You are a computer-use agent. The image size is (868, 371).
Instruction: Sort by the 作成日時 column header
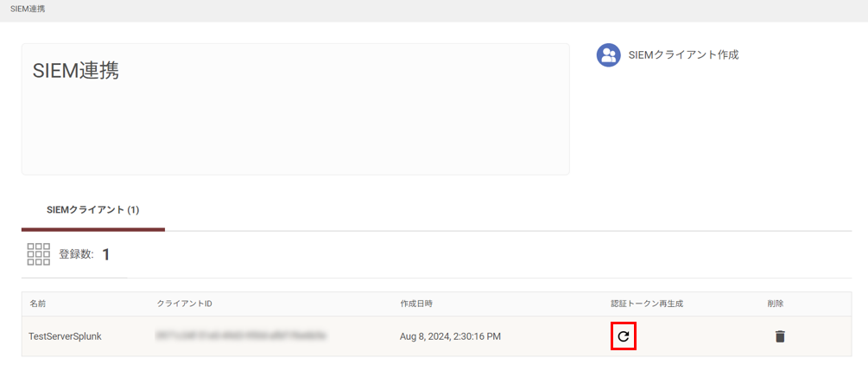(x=415, y=304)
